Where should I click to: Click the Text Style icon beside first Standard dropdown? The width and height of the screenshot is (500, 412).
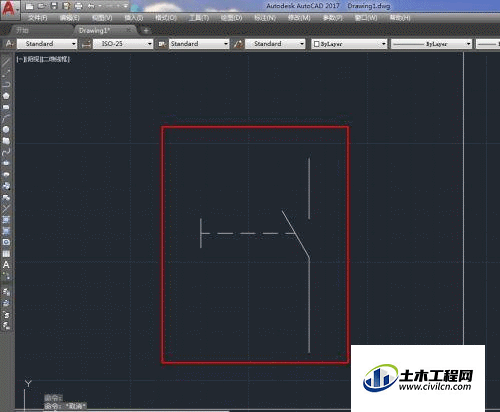coord(10,44)
